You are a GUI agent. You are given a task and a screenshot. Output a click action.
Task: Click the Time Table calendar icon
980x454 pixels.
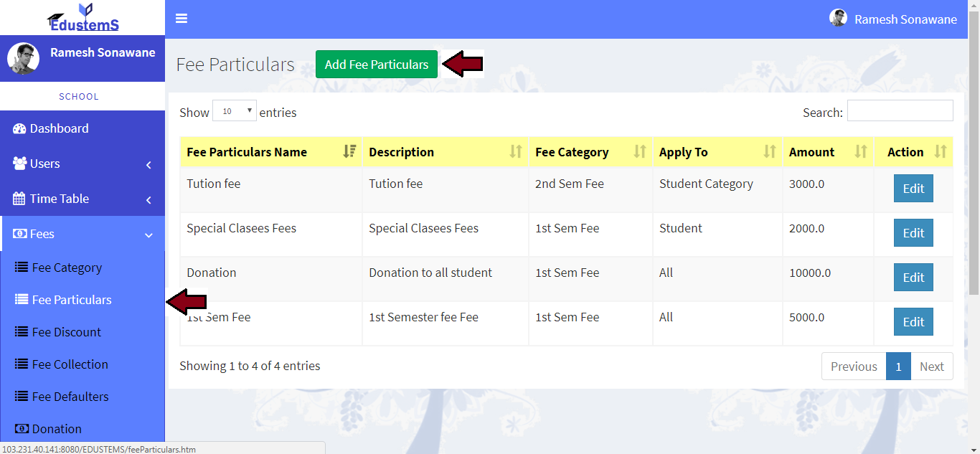(x=18, y=199)
